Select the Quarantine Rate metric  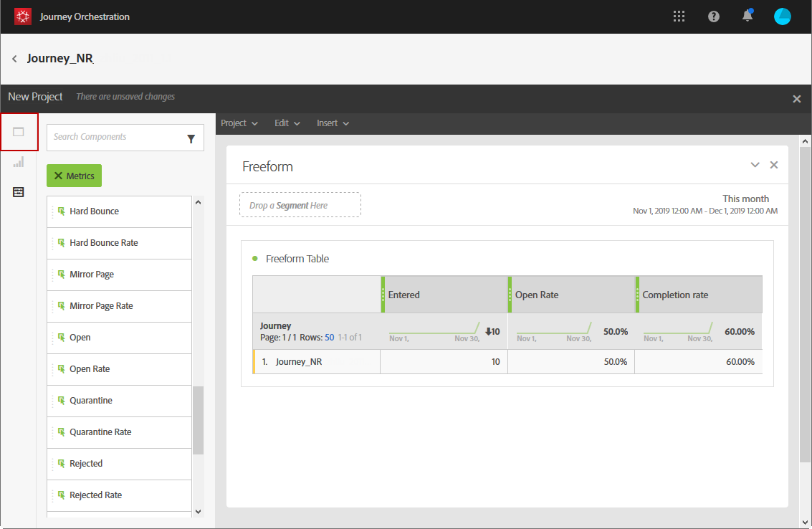coord(119,433)
